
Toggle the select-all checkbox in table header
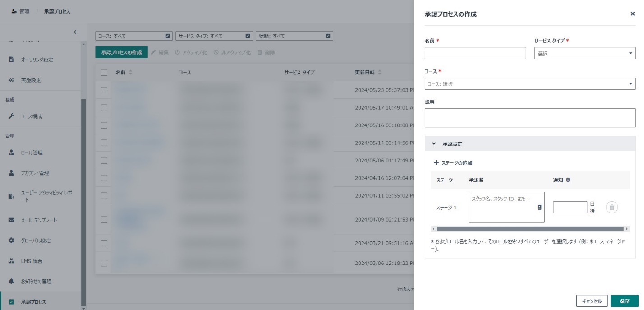point(105,73)
